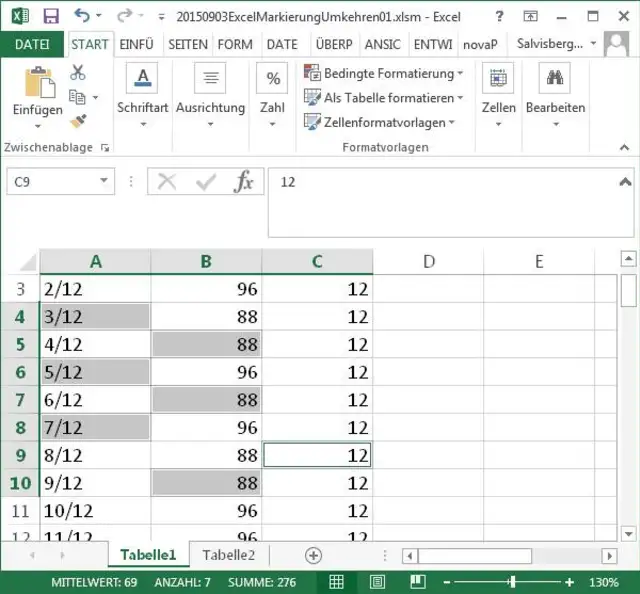640x594 pixels.
Task: Activate the Format Painter brush icon
Action: [78, 121]
